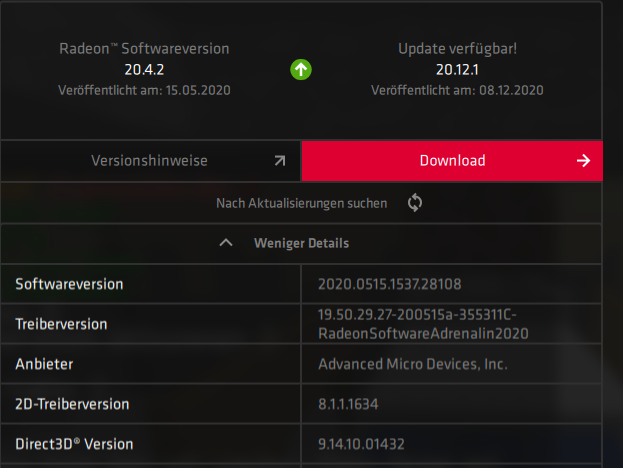Click Nach Aktualisierungen suchen
This screenshot has width=623, height=468.
pos(301,203)
